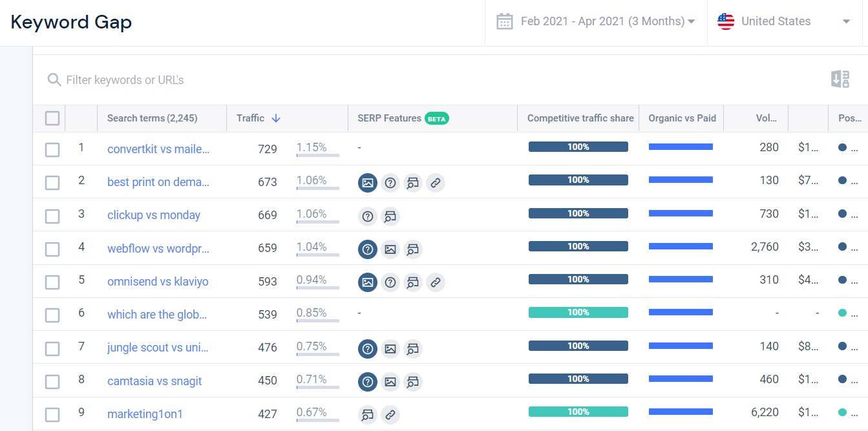Click the 100% competitive share bar for convertkit
868x431 pixels.
click(578, 147)
